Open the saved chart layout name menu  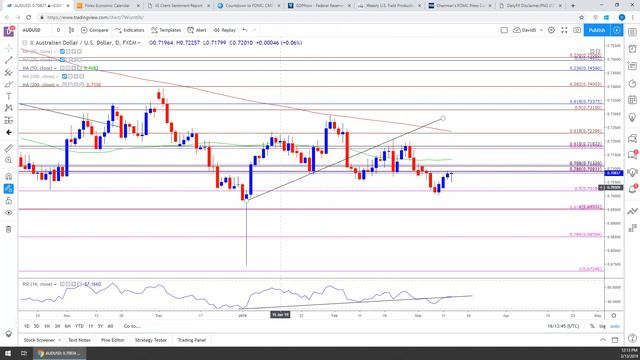528,30
